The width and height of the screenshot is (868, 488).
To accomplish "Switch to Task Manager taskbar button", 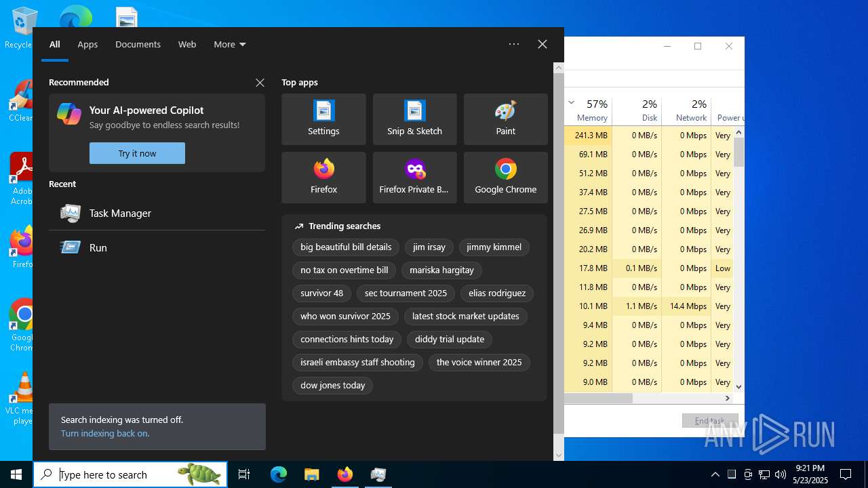I will tap(378, 474).
